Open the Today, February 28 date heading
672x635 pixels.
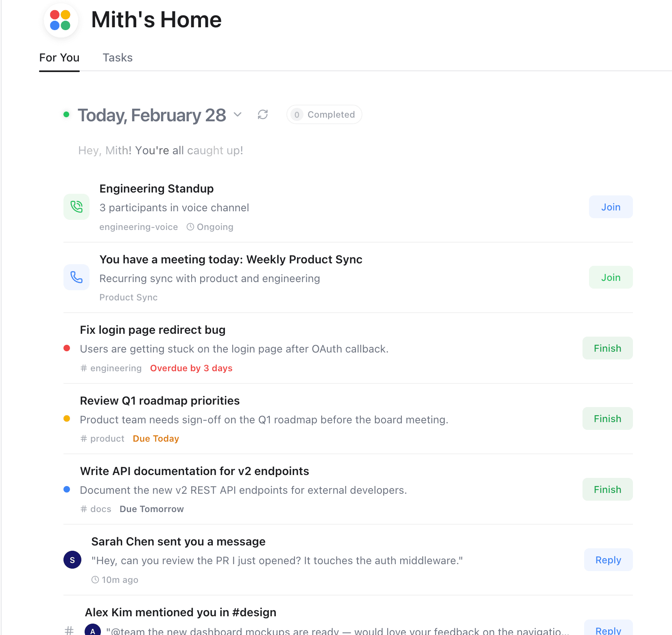point(152,115)
